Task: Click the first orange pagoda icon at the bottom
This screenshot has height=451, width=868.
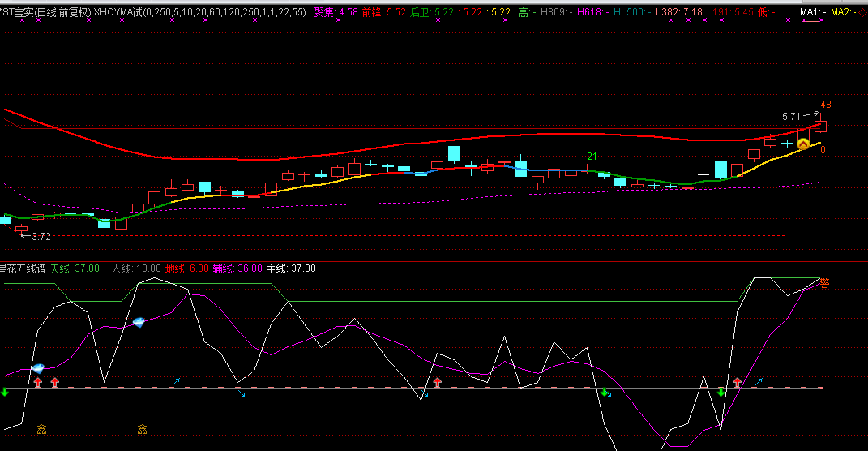Action: pyautogui.click(x=41, y=427)
